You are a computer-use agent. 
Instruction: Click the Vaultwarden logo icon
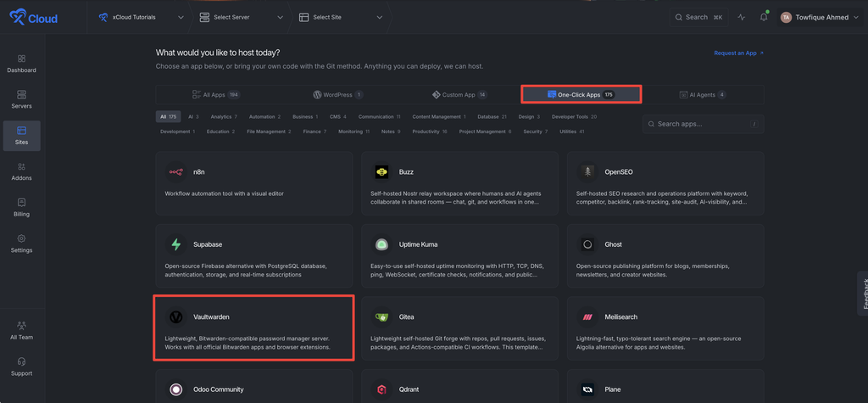(176, 317)
